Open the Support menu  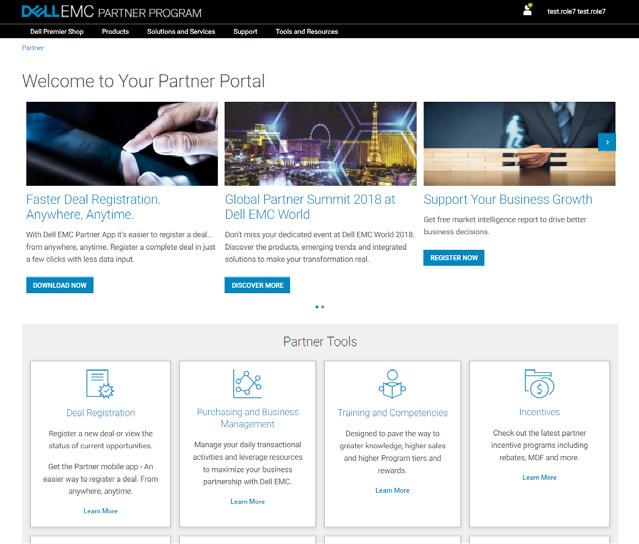click(245, 31)
